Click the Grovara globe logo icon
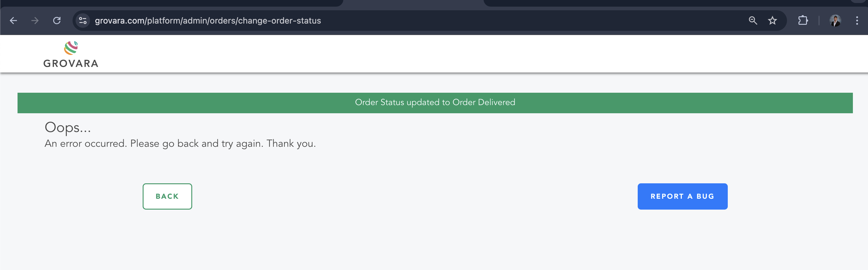Image resolution: width=868 pixels, height=270 pixels. pyautogui.click(x=71, y=48)
